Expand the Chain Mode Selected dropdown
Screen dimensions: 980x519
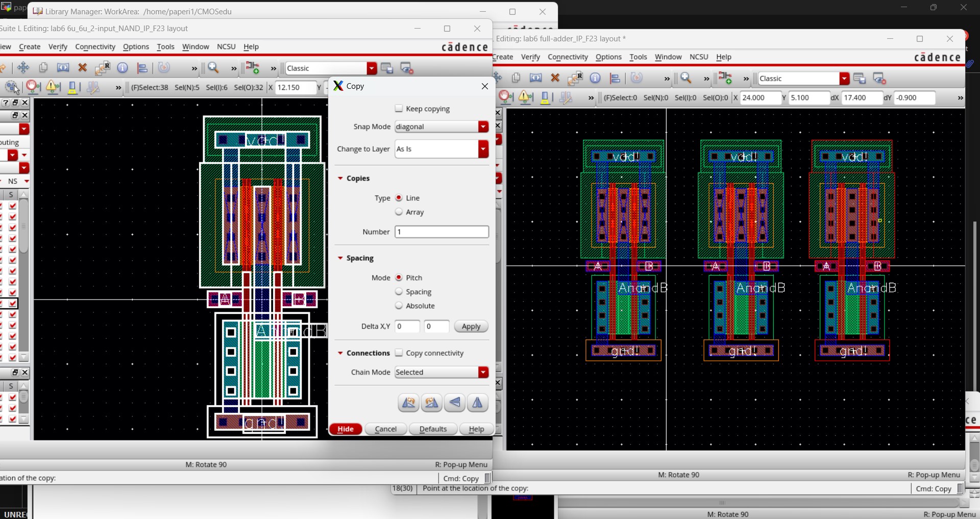442,372
